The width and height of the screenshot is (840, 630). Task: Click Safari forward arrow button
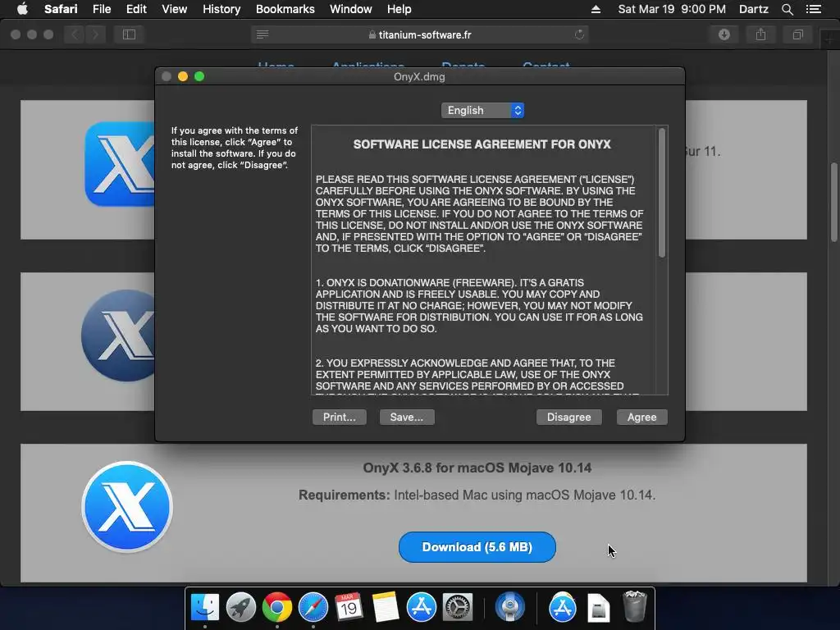(x=95, y=34)
